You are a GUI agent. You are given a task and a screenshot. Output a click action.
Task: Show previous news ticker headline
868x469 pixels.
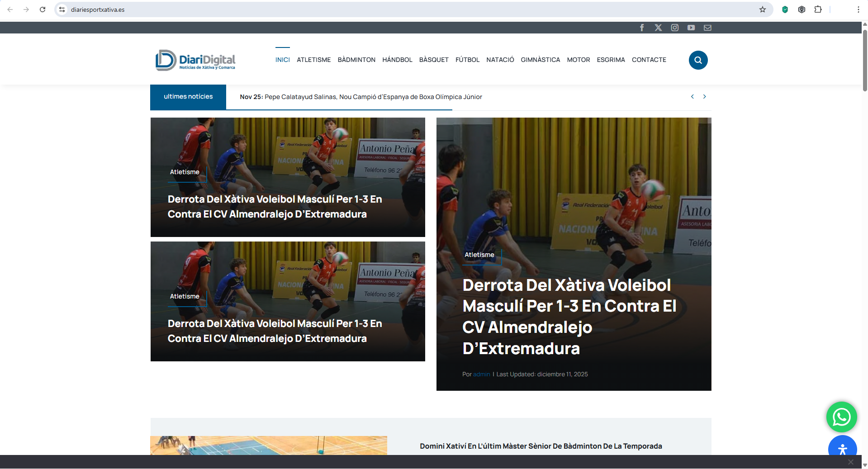tap(692, 96)
